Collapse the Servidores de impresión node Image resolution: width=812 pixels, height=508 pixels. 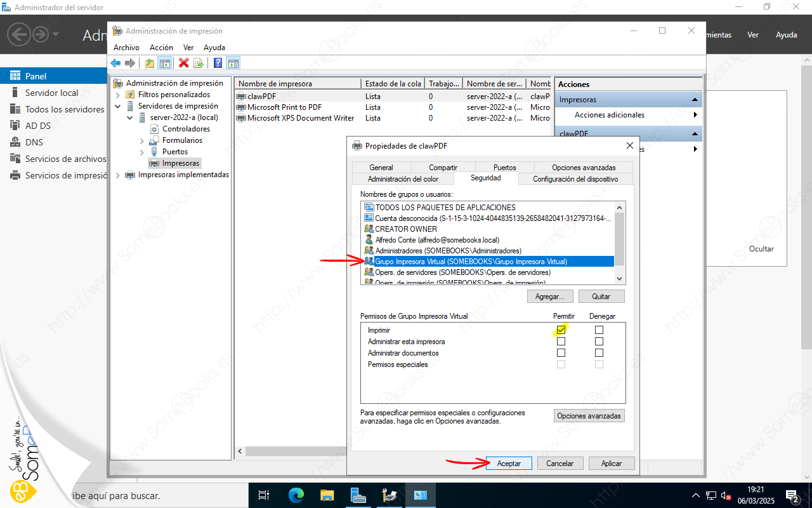118,106
